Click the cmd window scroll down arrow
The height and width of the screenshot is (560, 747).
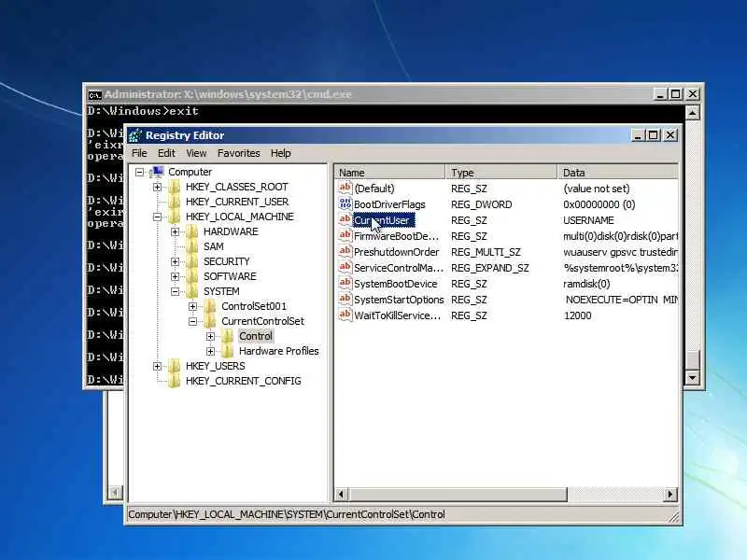pyautogui.click(x=692, y=378)
